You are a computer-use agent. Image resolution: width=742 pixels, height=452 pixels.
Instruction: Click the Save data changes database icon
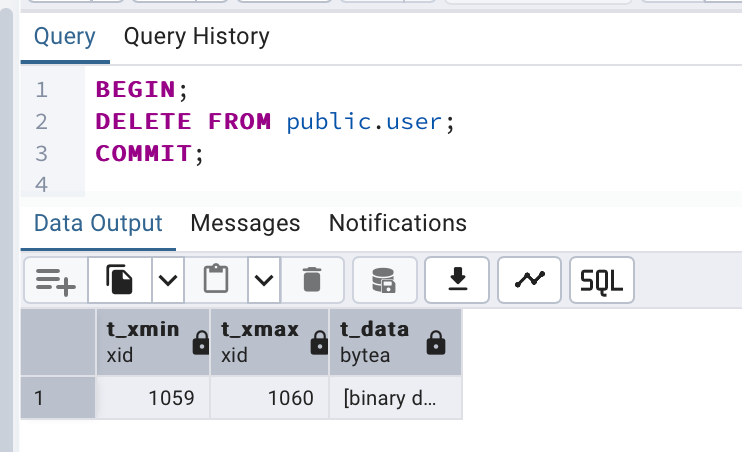[x=384, y=280]
